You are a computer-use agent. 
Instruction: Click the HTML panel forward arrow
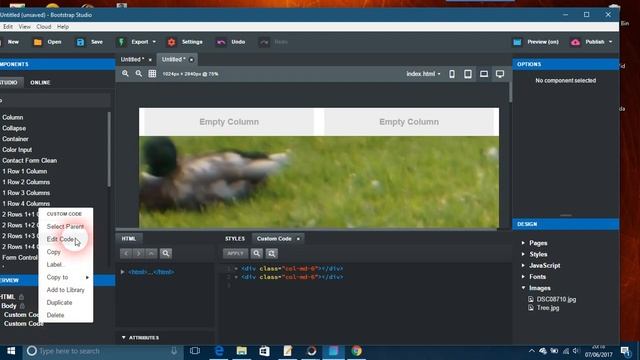point(139,253)
